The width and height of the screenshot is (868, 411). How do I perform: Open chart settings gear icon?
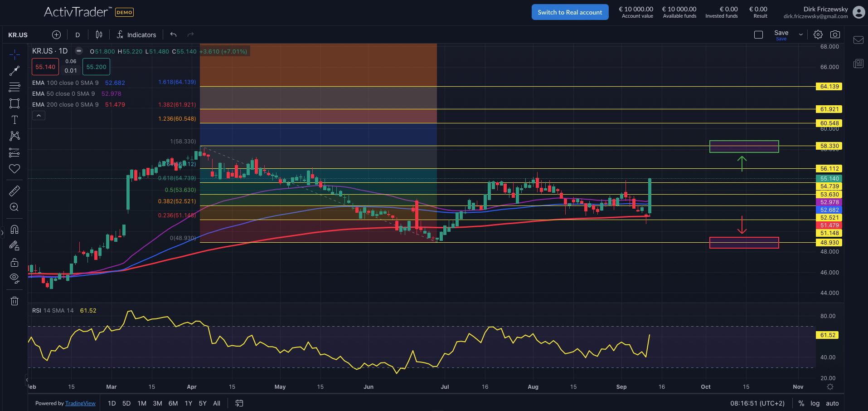(818, 34)
